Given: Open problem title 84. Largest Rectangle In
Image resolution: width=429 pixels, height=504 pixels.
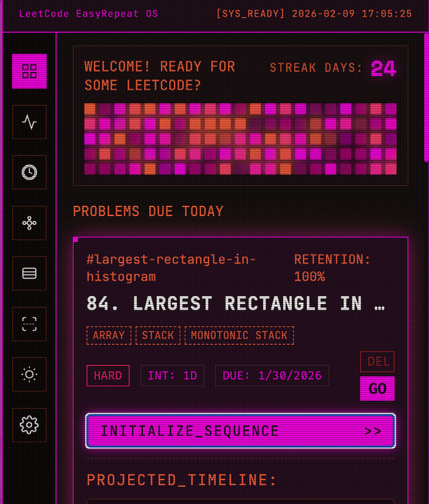Looking at the screenshot, I should pos(236,304).
